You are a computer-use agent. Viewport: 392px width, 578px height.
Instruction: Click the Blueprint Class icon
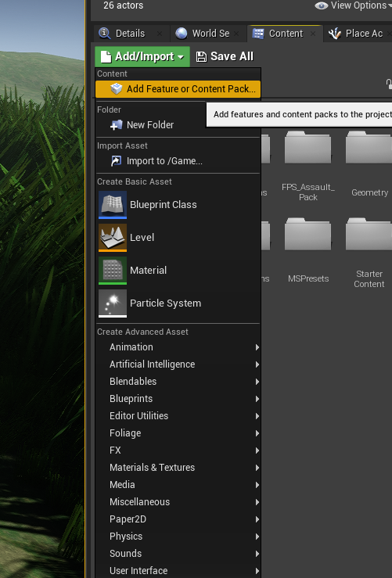[x=113, y=205]
